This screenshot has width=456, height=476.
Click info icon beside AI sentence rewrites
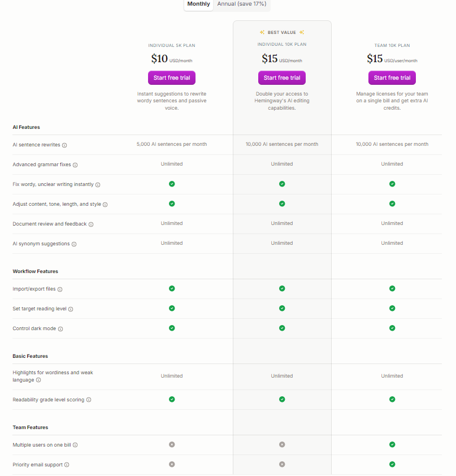pos(64,145)
